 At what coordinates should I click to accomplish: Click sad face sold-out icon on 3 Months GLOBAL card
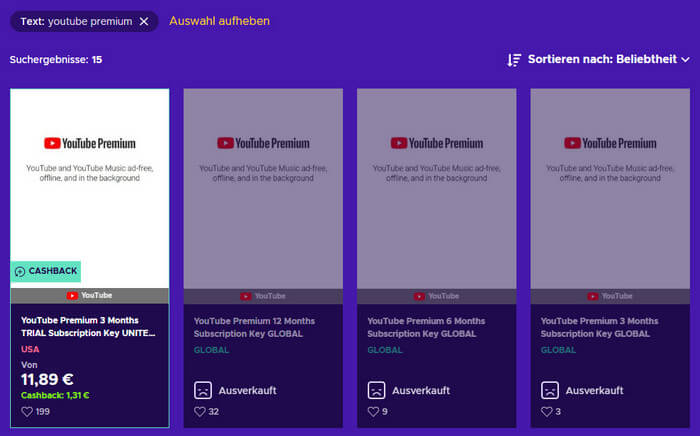tap(550, 390)
